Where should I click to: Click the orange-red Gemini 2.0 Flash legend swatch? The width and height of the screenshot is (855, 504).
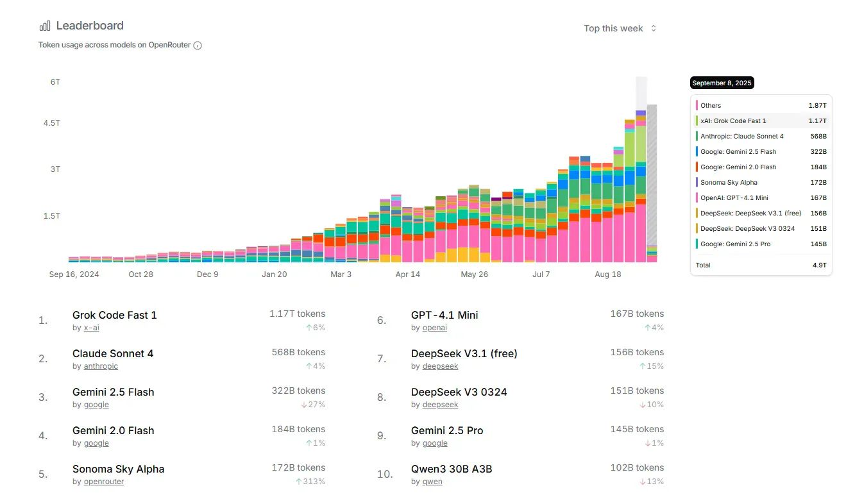(x=697, y=167)
